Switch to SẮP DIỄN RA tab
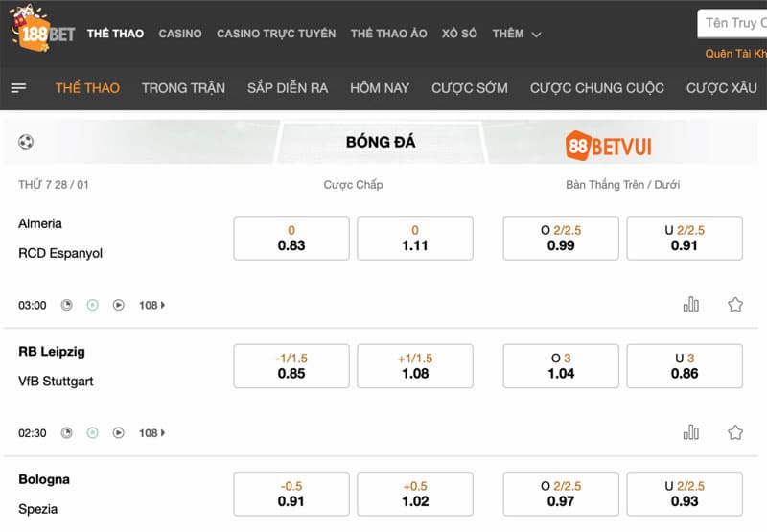This screenshot has height=532, width=767. pyautogui.click(x=288, y=88)
